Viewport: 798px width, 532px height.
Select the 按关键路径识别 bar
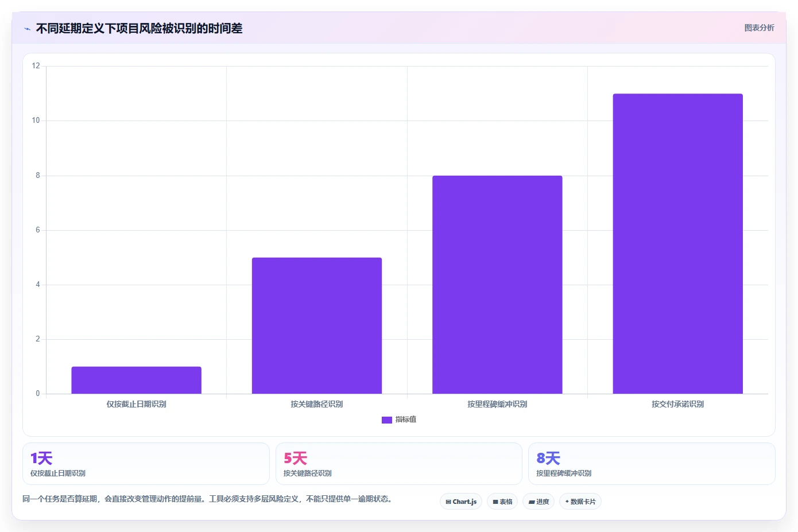point(317,325)
